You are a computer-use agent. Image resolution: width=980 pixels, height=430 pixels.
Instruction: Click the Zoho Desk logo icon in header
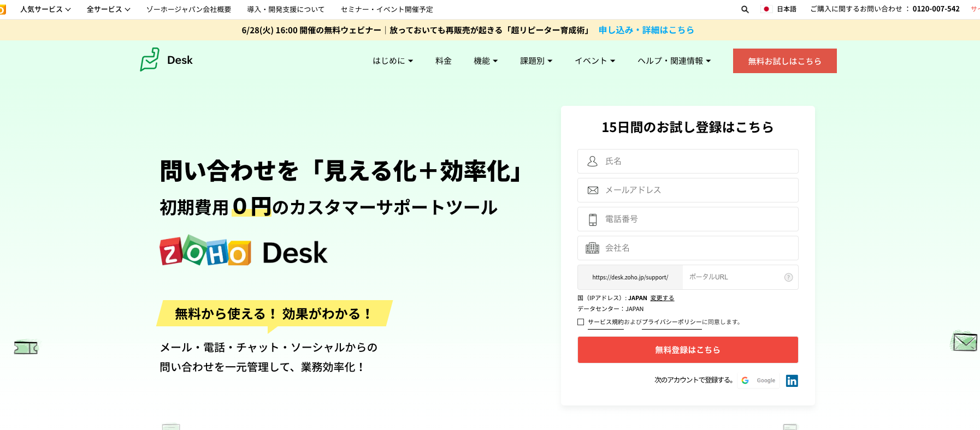pyautogui.click(x=150, y=59)
